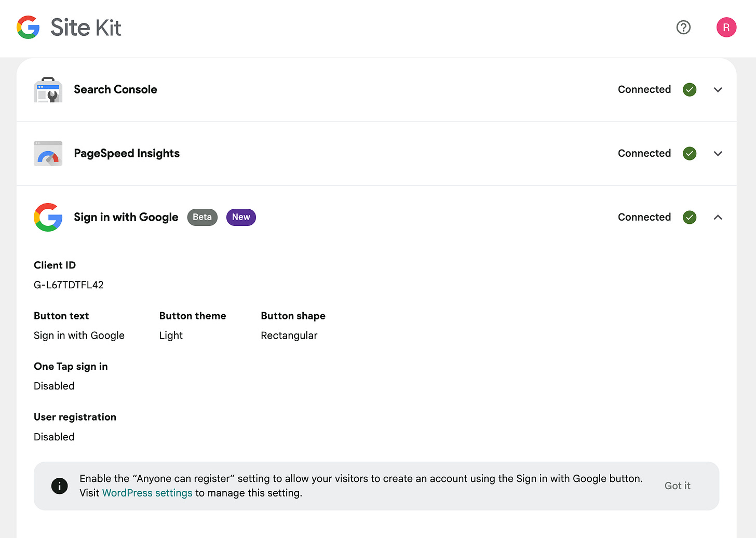Screen dimensions: 756x538
Task: Click the Search Console connected checkmark
Action: coord(689,89)
